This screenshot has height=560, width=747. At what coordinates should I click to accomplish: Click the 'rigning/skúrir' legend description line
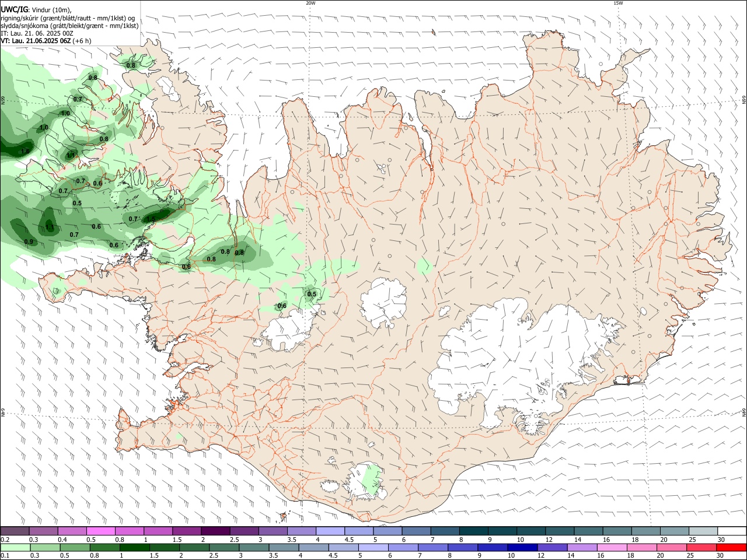coord(68,18)
